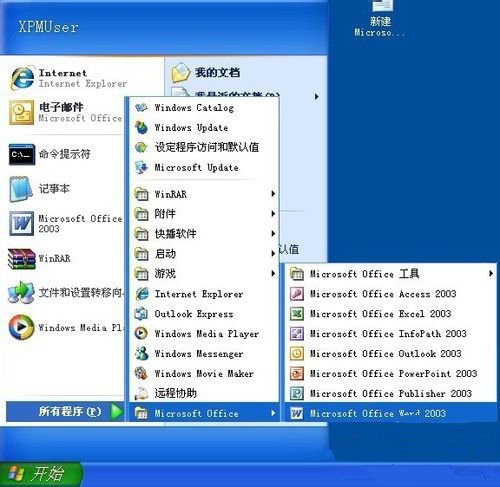Open Windows Media Player icon in programs list

pyautogui.click(x=141, y=333)
